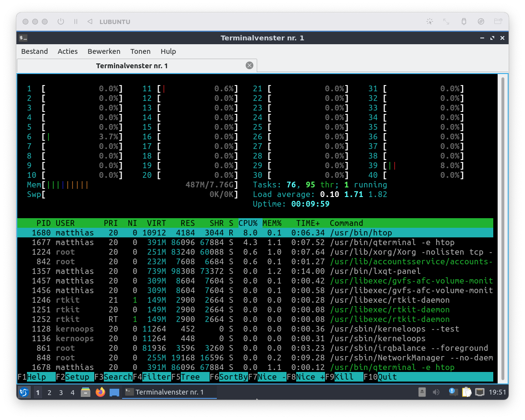The width and height of the screenshot is (525, 420).
Task: Expand the Acties menu
Action: [68, 51]
